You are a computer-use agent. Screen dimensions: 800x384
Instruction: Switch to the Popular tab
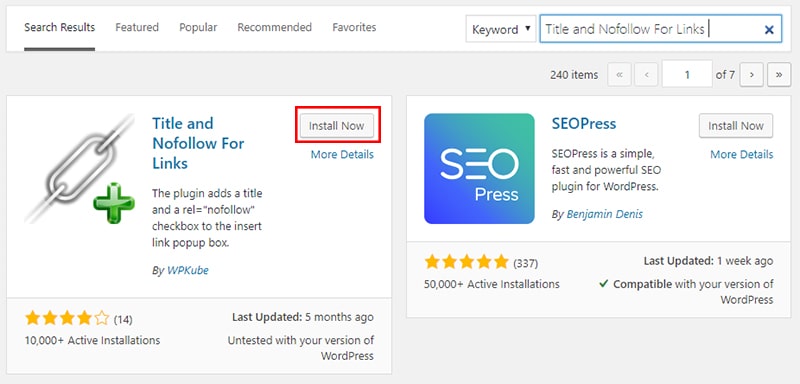pos(198,28)
